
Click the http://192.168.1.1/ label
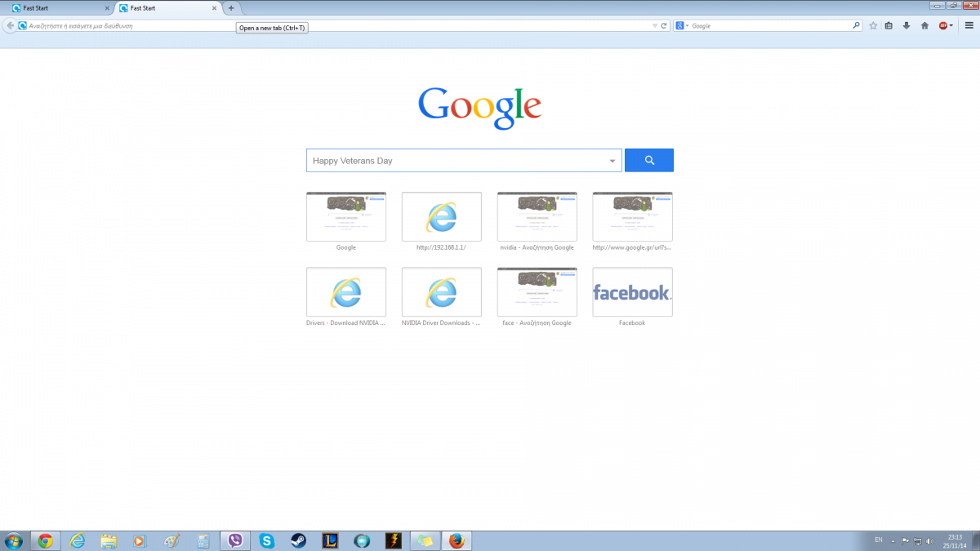click(x=441, y=247)
